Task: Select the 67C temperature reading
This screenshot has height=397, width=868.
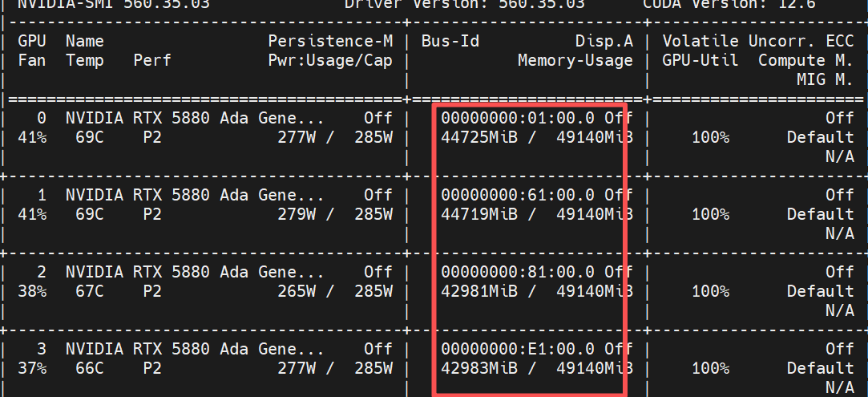Action: coord(90,290)
